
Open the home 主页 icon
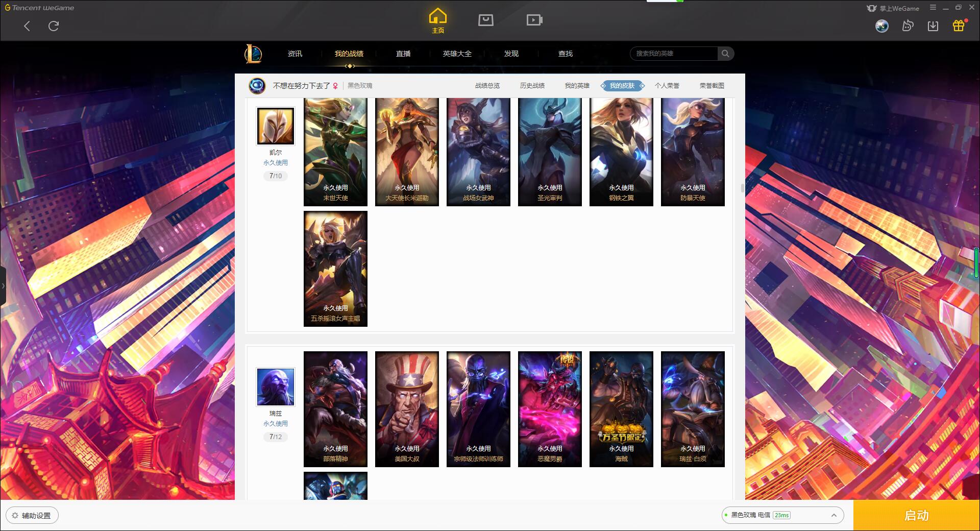point(437,21)
